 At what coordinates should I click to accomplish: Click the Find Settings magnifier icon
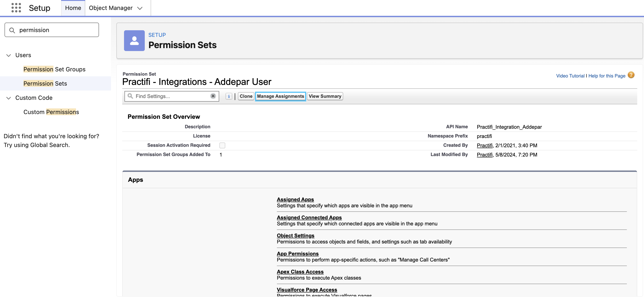[130, 96]
